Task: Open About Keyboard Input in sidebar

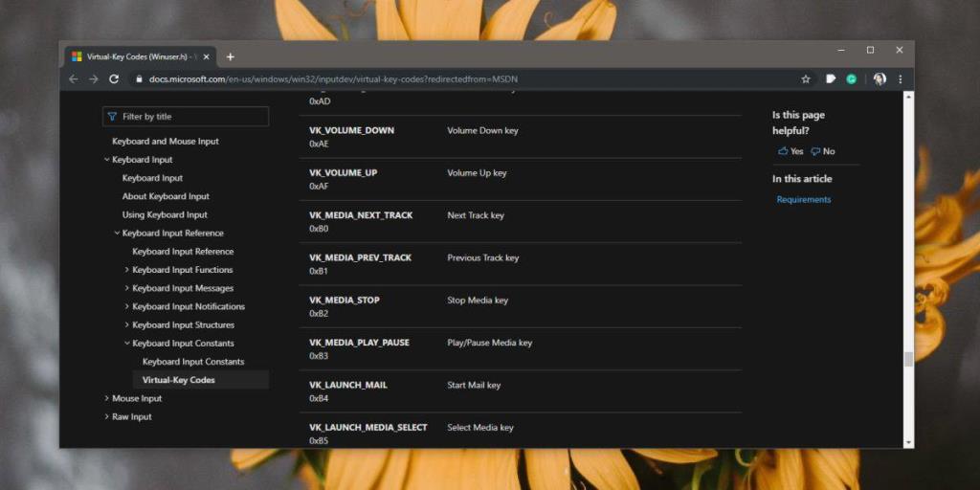Action: coord(166,196)
